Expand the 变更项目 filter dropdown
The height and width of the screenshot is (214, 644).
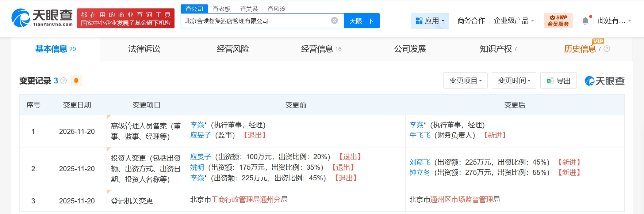pyautogui.click(x=465, y=80)
